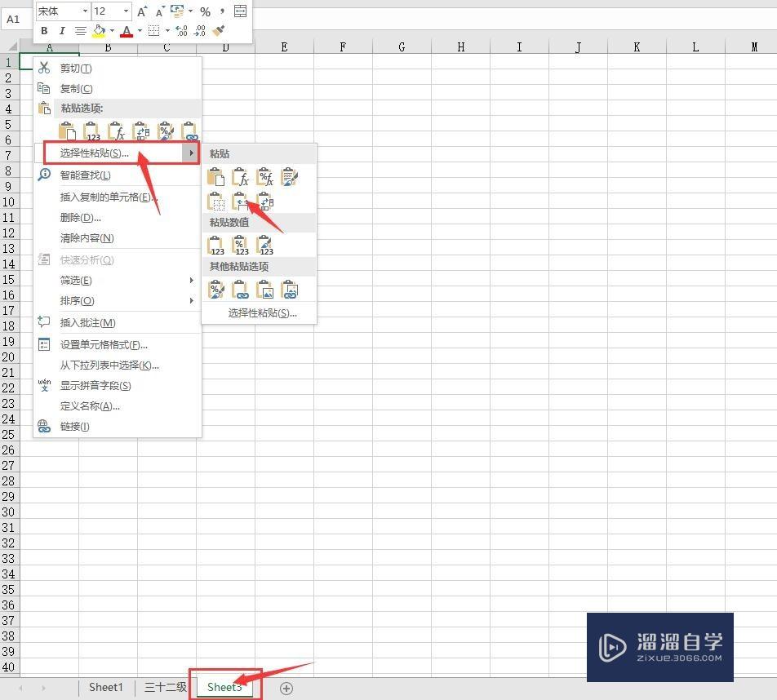
Task: Open the border style dropdown arrow
Action: pos(166,31)
